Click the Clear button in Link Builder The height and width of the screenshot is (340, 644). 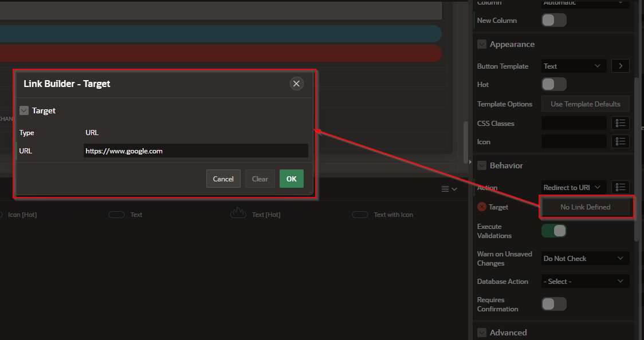[x=260, y=179]
